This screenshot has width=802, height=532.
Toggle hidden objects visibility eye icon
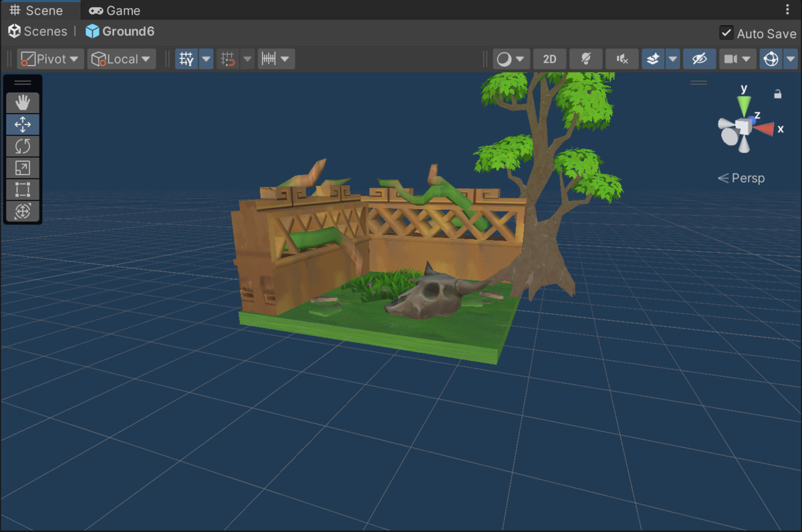pos(699,59)
